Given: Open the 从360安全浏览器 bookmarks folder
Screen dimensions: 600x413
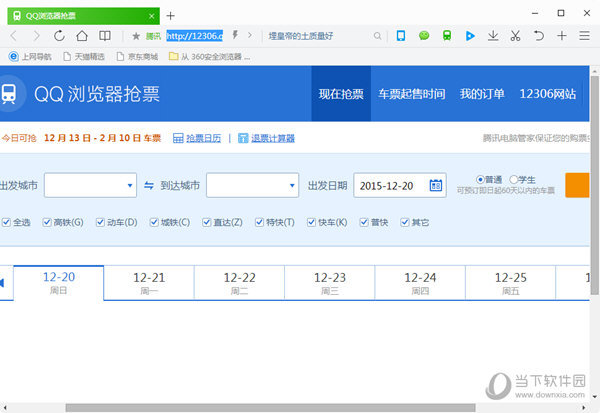Looking at the screenshot, I should pyautogui.click(x=209, y=57).
